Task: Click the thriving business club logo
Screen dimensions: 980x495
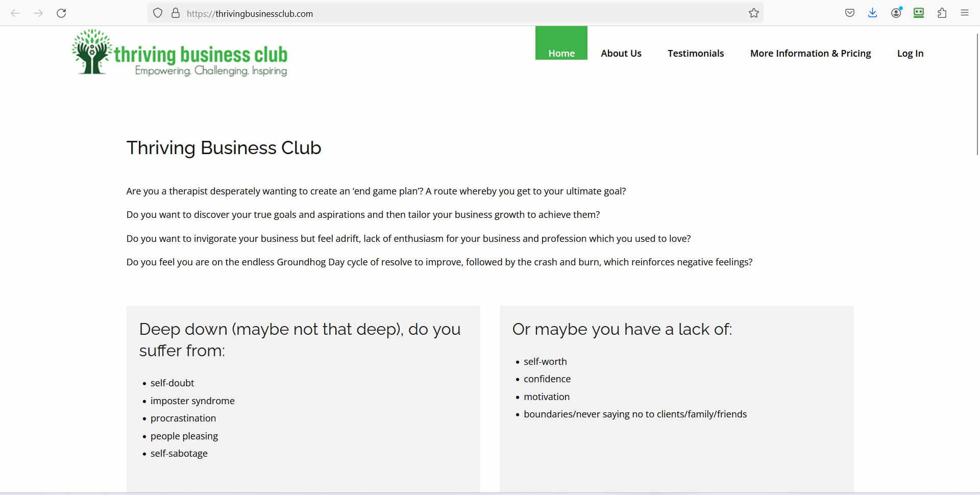Action: click(180, 53)
